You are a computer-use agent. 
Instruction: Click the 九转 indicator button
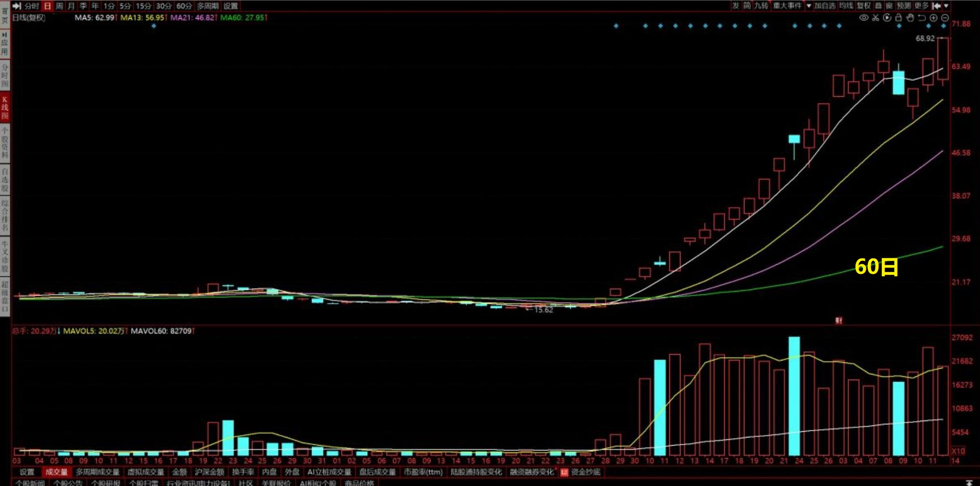[761, 6]
